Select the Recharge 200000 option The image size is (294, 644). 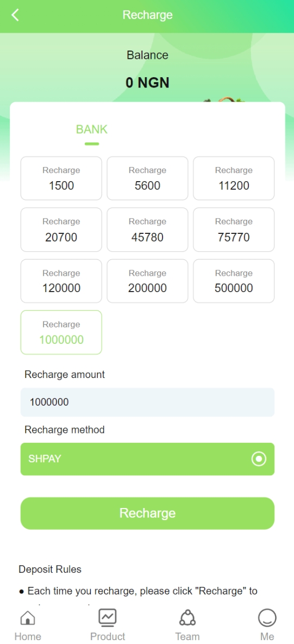[147, 281]
